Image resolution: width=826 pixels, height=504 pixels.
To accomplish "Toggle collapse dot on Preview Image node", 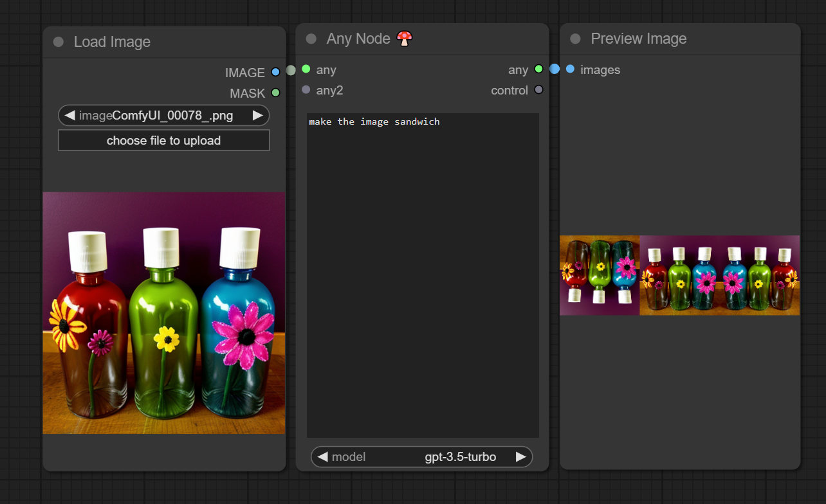I will [x=576, y=39].
